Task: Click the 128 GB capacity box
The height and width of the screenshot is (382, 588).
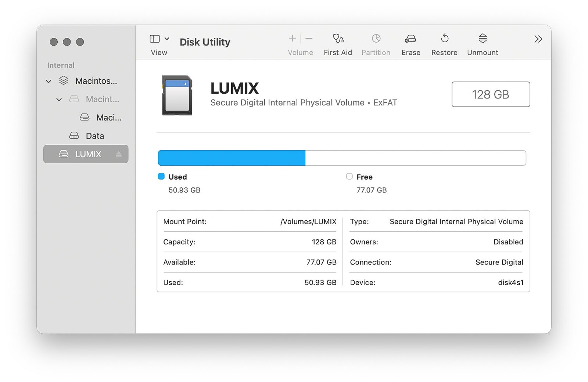Action: (x=490, y=94)
